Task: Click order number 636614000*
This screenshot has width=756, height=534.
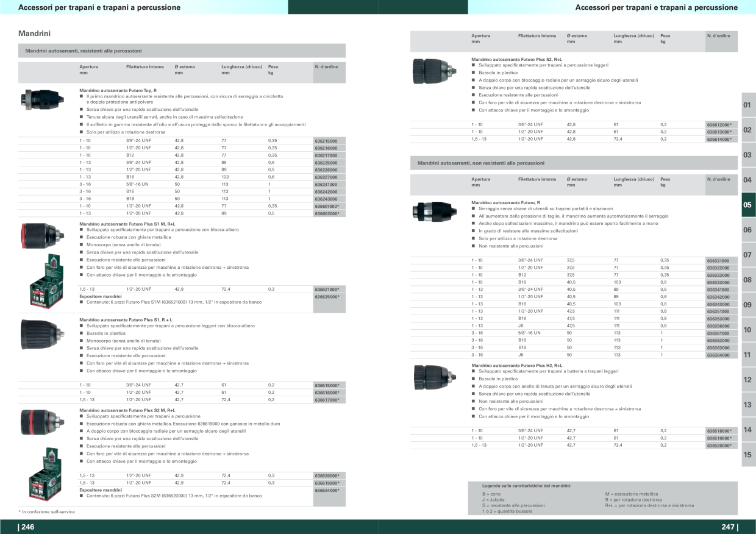Action: click(x=719, y=140)
